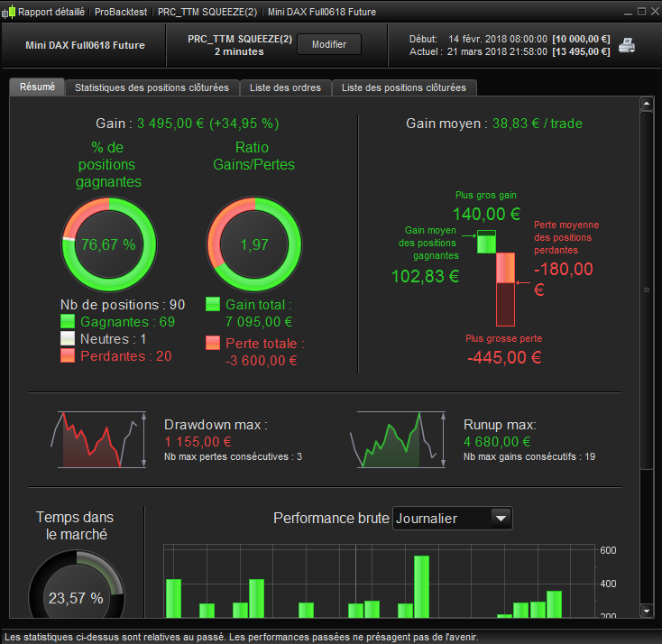Viewport: 662px width, 644px height.
Task: Click the red Perdantes legend square
Action: click(x=68, y=355)
